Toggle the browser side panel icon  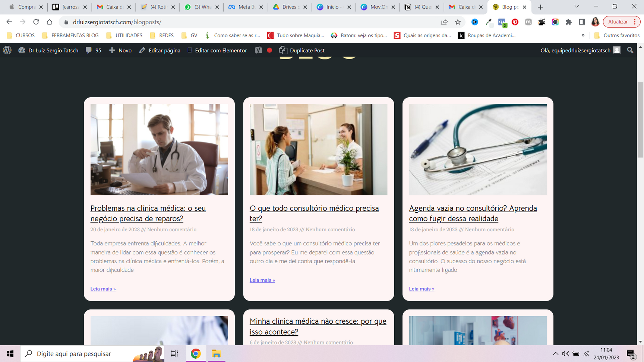coord(582,22)
